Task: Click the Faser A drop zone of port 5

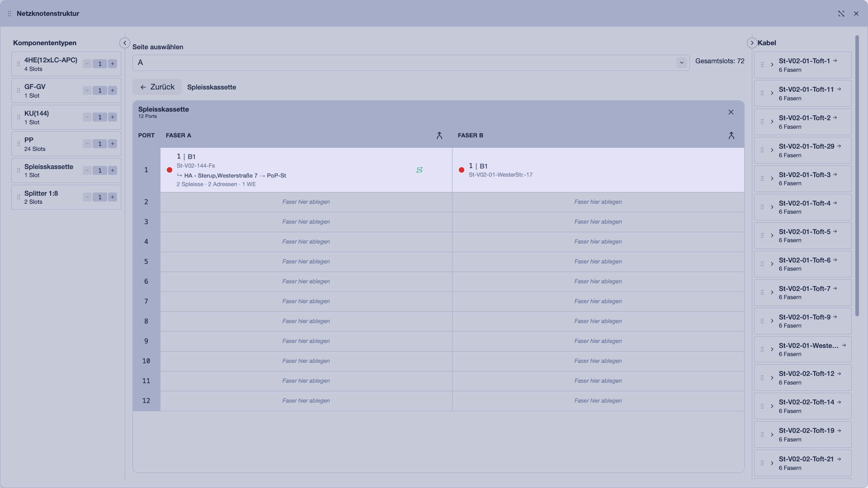Action: 306,262
